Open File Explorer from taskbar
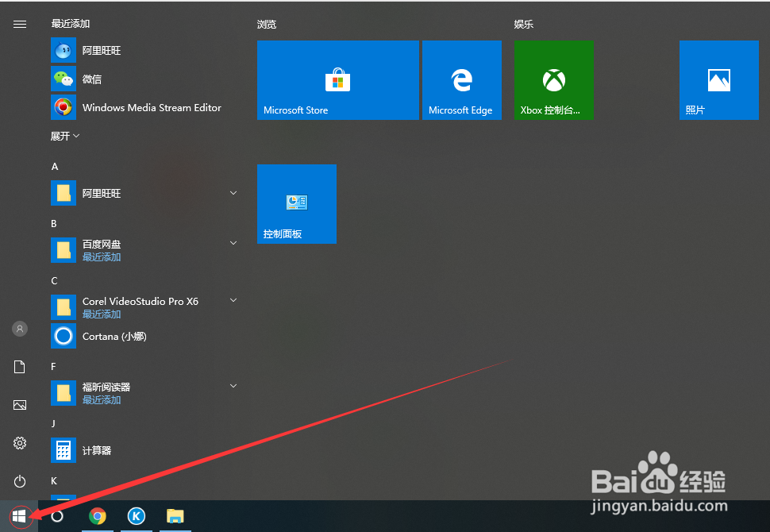 pyautogui.click(x=175, y=516)
